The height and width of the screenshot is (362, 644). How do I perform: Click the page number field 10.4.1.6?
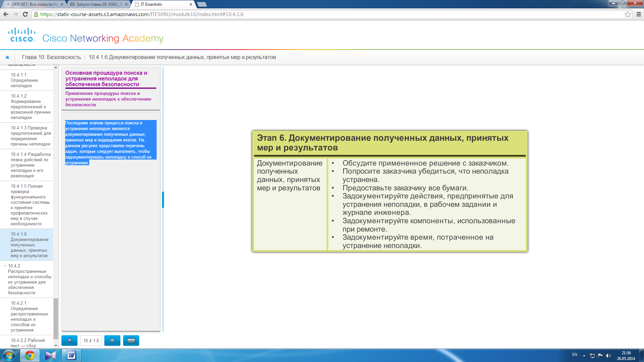(x=91, y=341)
